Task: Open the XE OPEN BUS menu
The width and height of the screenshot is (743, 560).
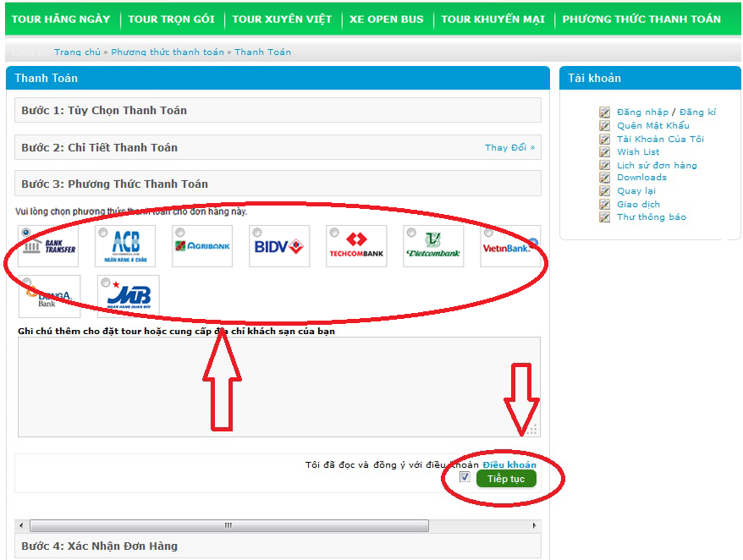Action: pos(386,19)
